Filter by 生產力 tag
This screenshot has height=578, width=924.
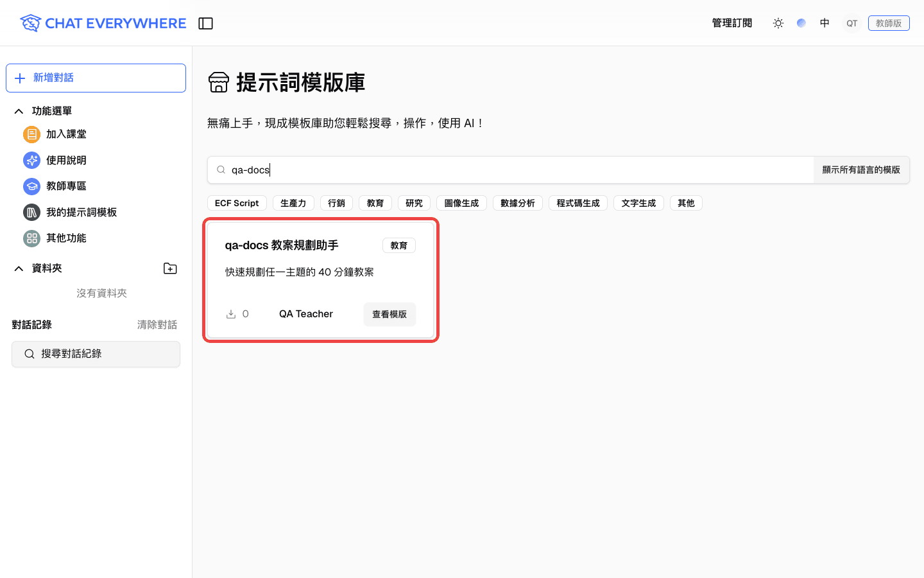pos(293,203)
